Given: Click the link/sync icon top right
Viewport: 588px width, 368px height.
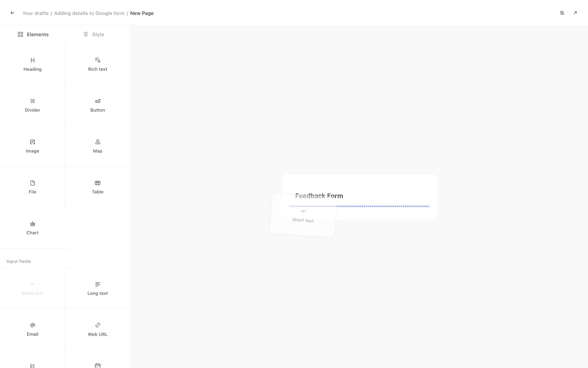Looking at the screenshot, I should click(562, 13).
